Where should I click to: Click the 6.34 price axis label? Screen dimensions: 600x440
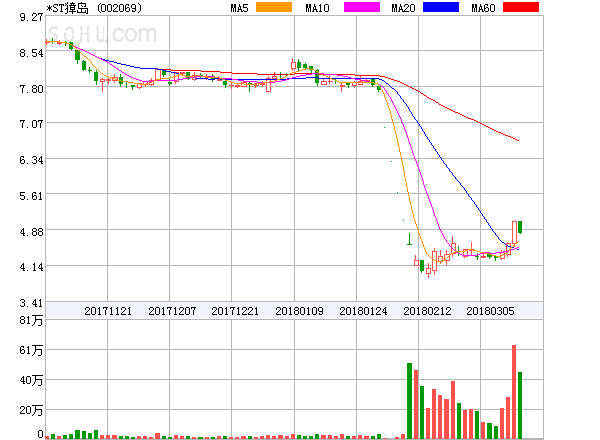point(31,160)
